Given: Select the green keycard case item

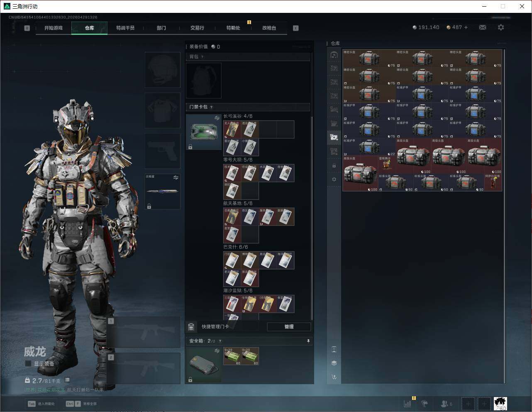Looking at the screenshot, I should (204, 132).
